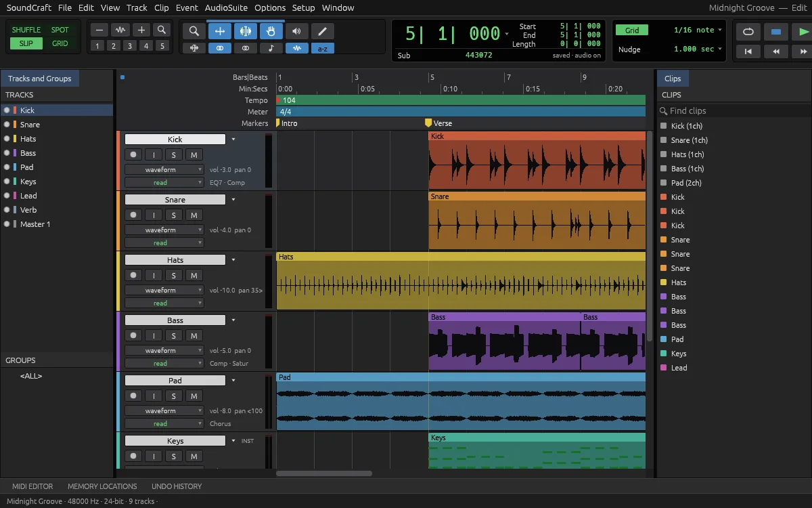
Task: Open the Kick track name dropdown arrow
Action: [233, 140]
